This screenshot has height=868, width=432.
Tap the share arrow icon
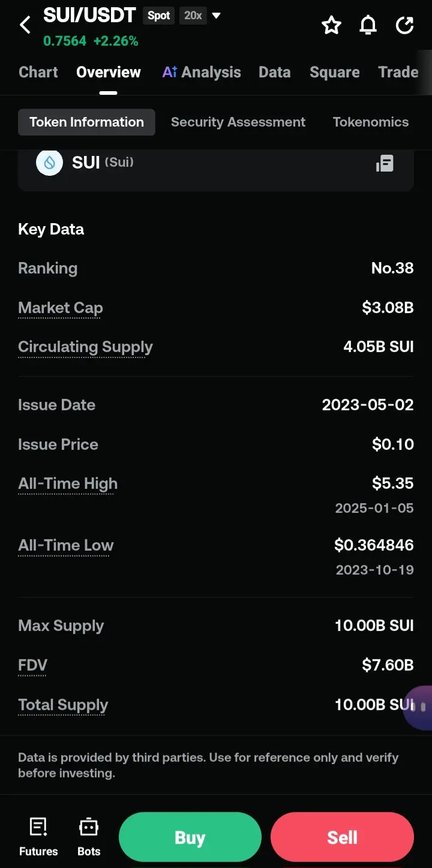tap(405, 25)
